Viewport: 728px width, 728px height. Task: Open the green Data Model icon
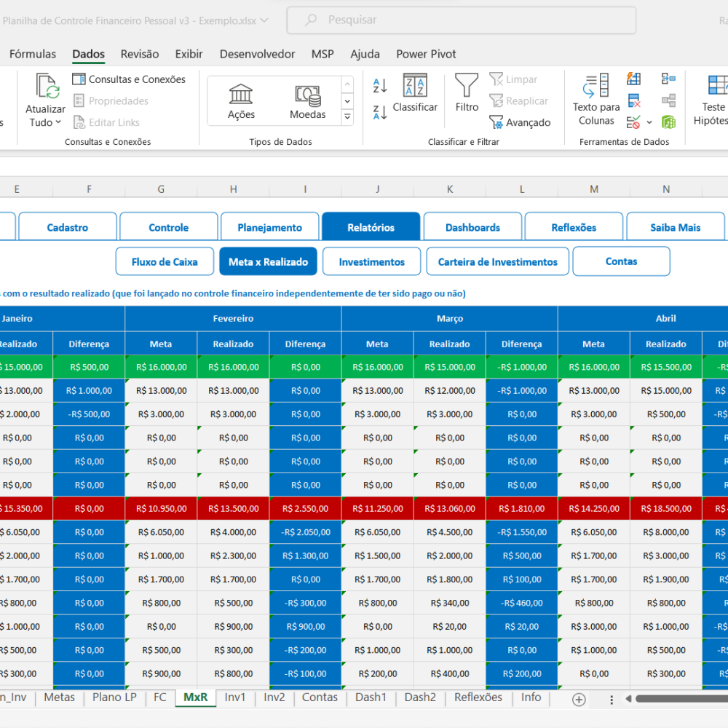[668, 122]
